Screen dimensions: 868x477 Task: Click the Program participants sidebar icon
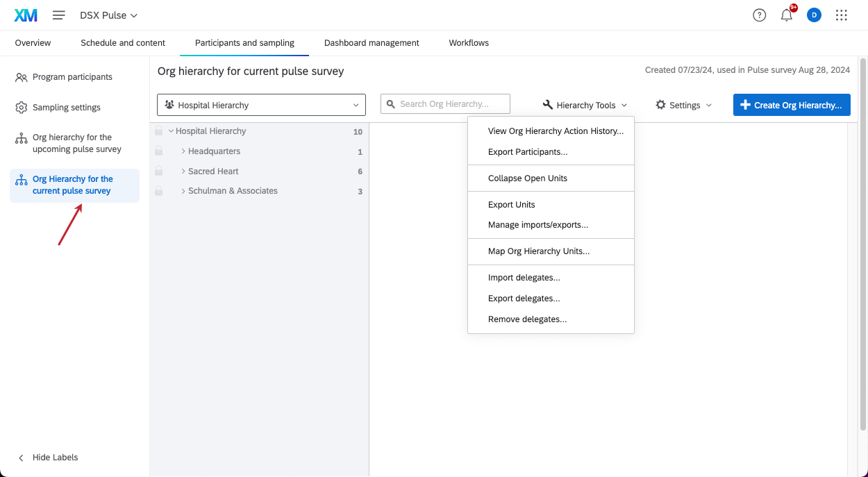pos(21,76)
